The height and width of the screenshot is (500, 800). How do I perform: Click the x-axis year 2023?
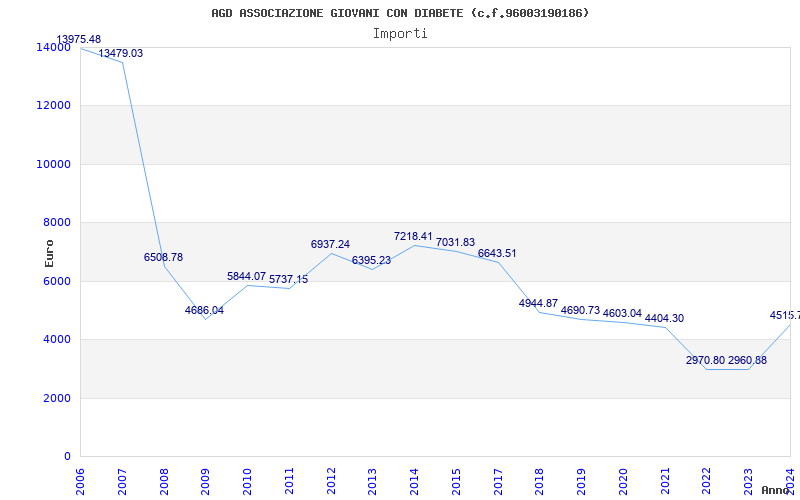coord(748,481)
